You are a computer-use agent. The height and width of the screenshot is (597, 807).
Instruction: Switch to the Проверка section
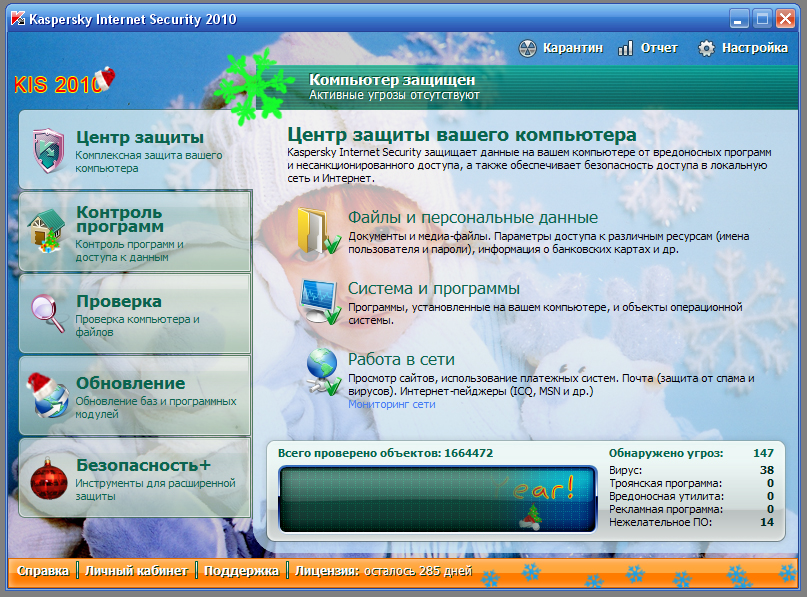pyautogui.click(x=135, y=313)
